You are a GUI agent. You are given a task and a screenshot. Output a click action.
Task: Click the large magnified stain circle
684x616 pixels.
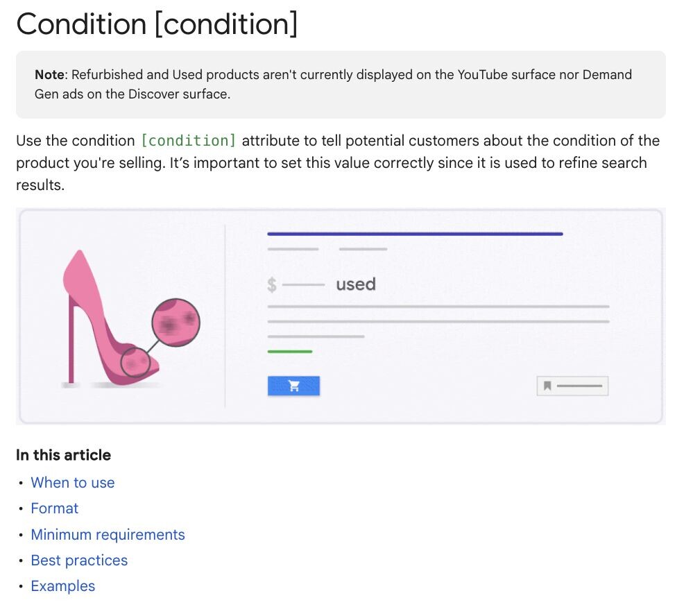[176, 322]
